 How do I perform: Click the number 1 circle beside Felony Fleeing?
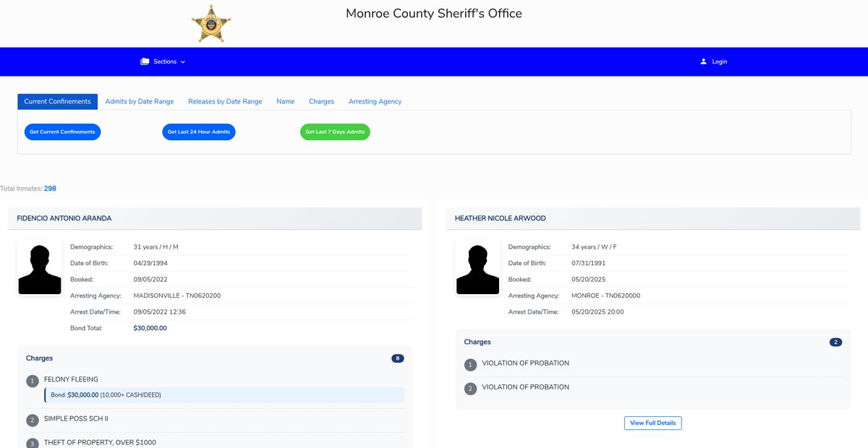pos(32,382)
